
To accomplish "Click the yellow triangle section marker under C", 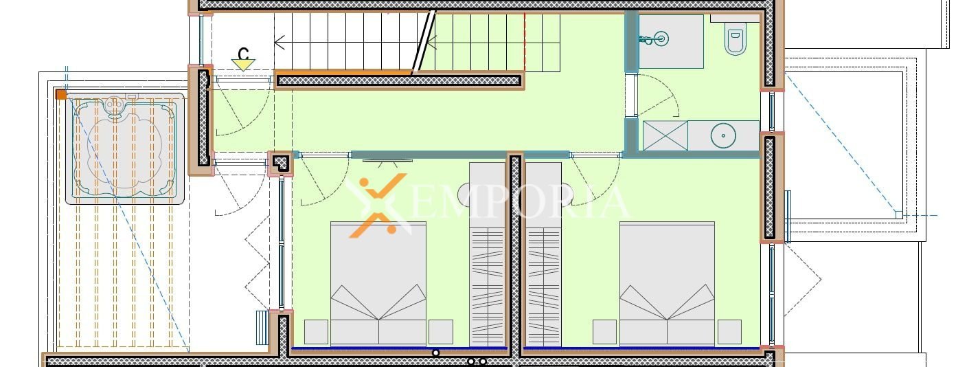I will [x=243, y=65].
